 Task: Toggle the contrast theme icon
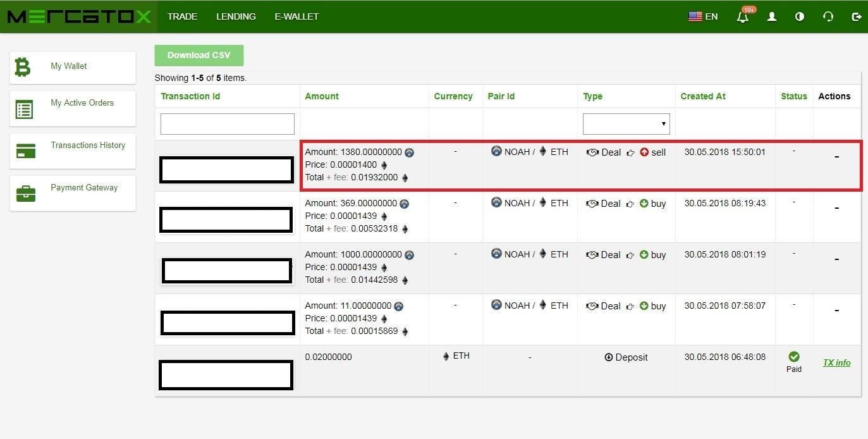coord(800,16)
